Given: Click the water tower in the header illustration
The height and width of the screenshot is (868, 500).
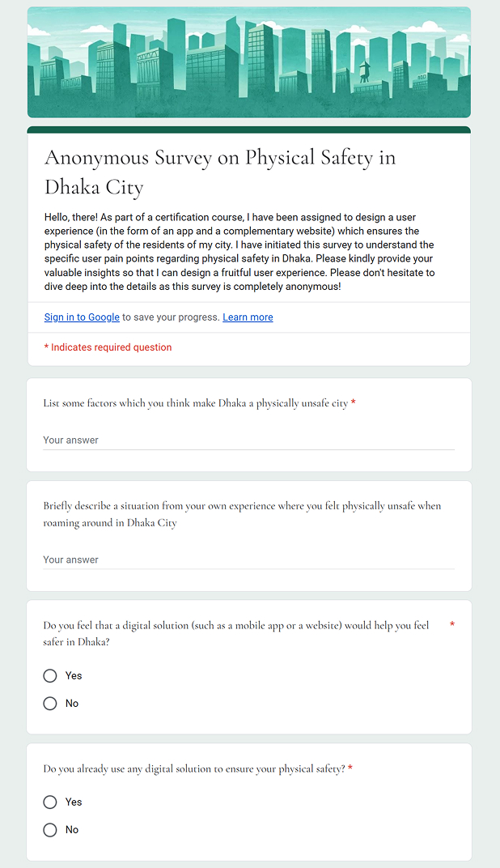Looking at the screenshot, I should click(x=365, y=70).
